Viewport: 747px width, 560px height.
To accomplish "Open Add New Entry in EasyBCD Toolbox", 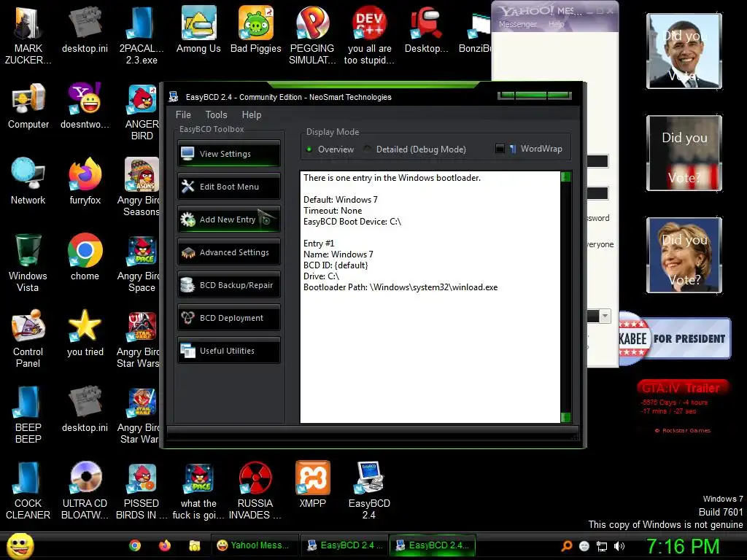I will (x=228, y=219).
